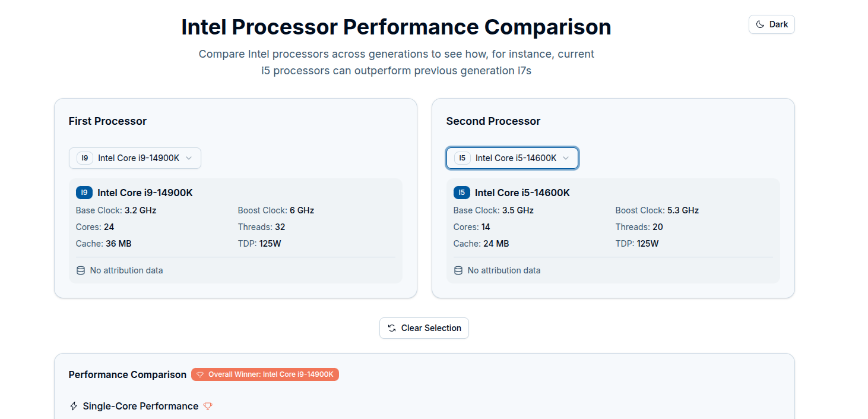Select the i9 badge icon next to Intel Core i9-14900K

coord(84,192)
